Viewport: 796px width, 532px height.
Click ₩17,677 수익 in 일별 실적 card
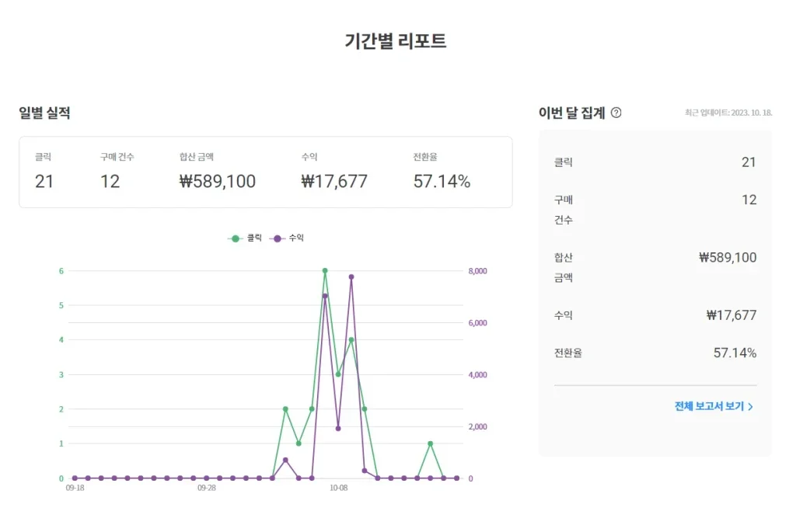click(x=334, y=182)
